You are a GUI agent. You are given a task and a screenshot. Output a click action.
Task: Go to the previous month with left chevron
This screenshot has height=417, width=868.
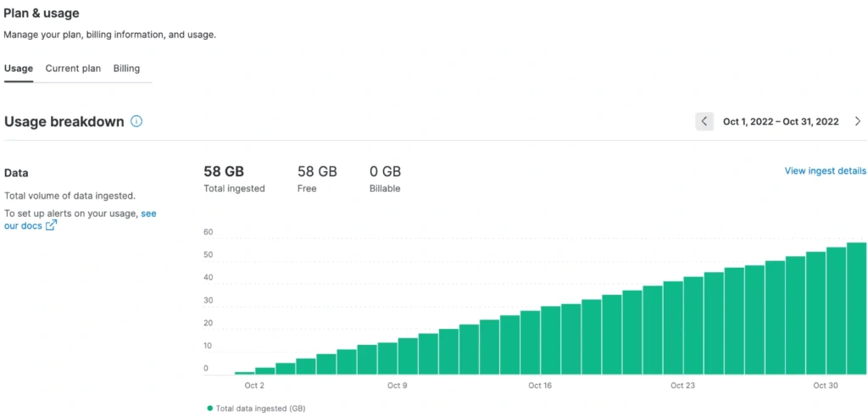click(704, 121)
